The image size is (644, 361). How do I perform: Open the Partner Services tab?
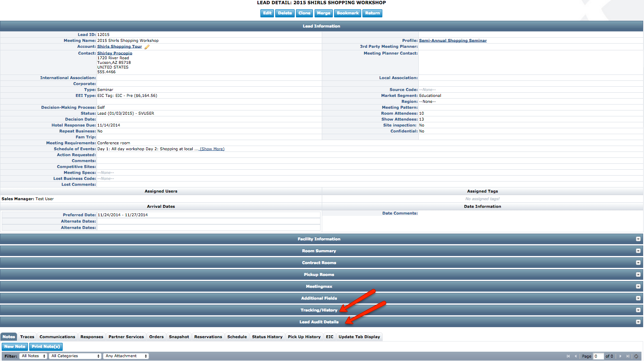tap(126, 337)
